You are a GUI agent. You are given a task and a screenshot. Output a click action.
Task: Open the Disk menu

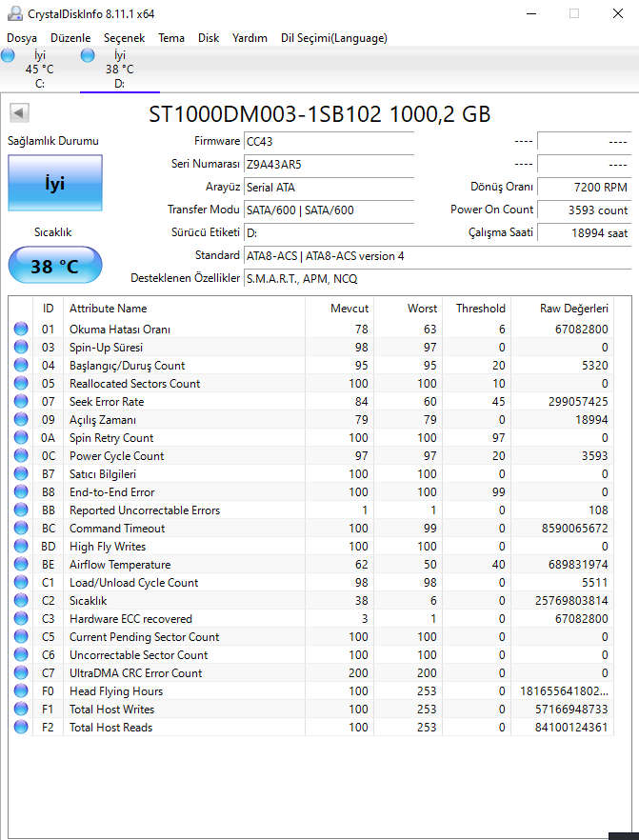209,38
